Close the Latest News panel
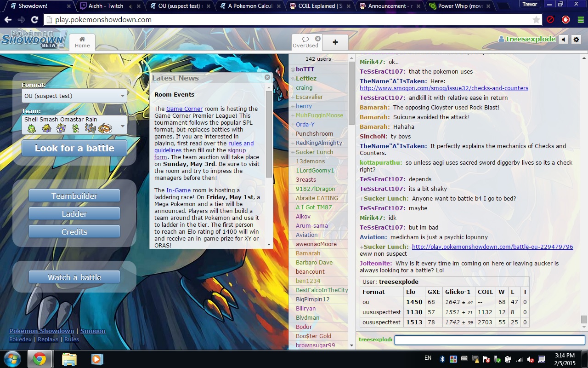 [267, 77]
